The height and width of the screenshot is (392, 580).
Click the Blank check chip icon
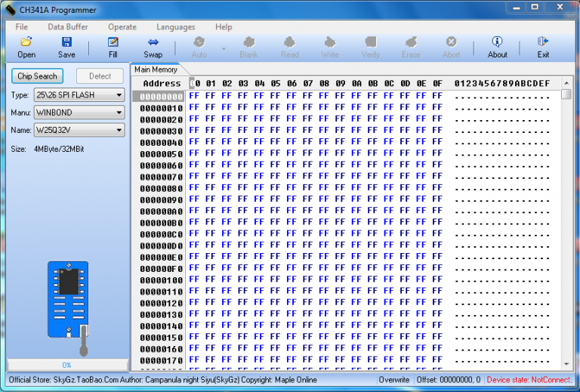coord(248,42)
